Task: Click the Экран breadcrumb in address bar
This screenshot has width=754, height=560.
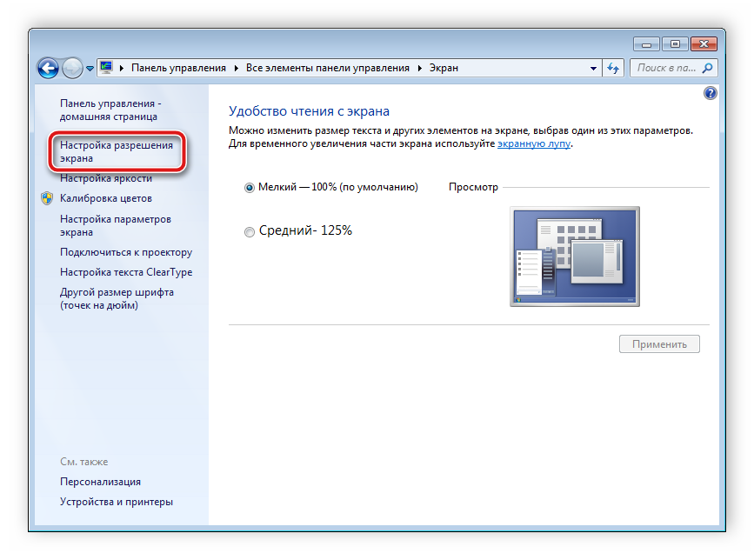Action: [444, 68]
